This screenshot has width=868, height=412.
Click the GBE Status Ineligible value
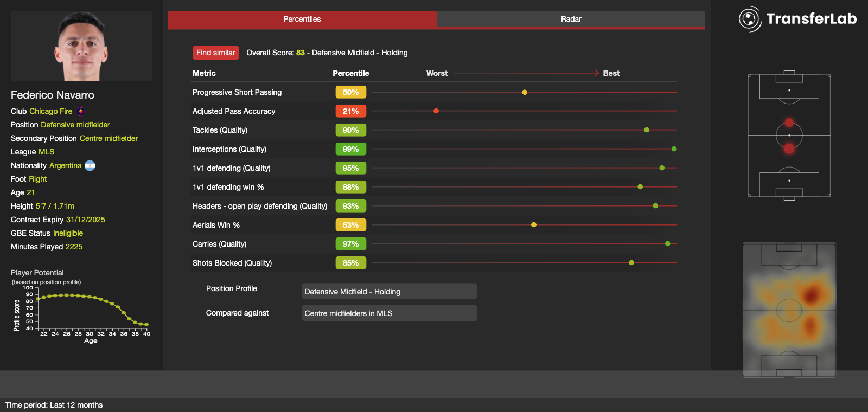pos(68,233)
